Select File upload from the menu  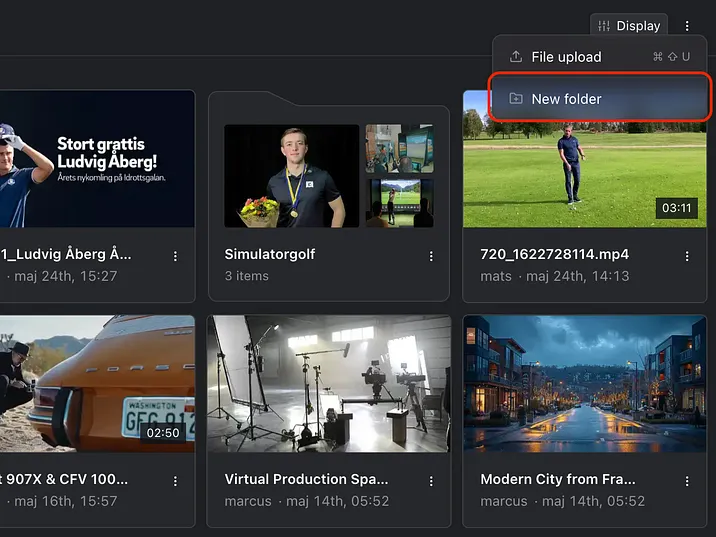coord(566,57)
